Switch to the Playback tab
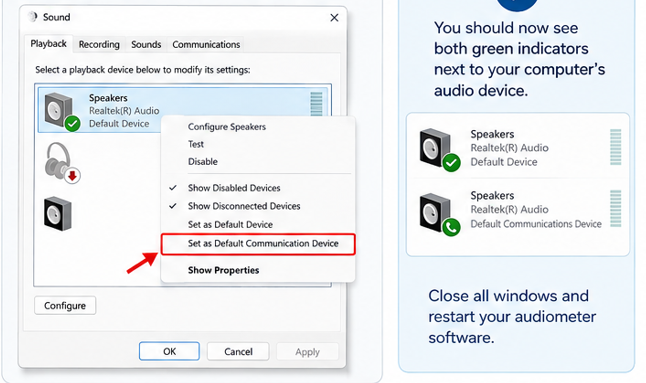 pos(49,44)
